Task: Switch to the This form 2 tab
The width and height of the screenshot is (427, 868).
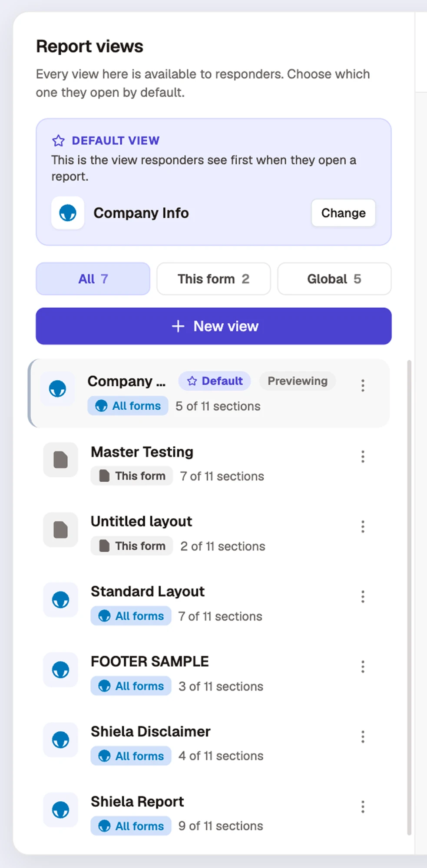Action: pos(214,279)
